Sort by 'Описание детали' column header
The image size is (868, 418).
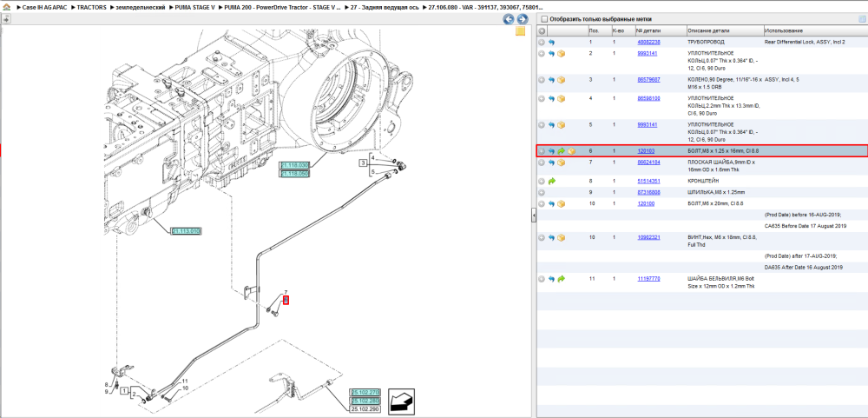[x=708, y=31]
